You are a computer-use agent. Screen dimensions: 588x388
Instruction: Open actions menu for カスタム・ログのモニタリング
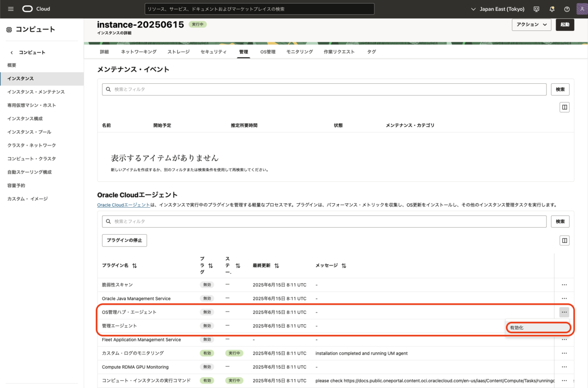pyautogui.click(x=564, y=353)
